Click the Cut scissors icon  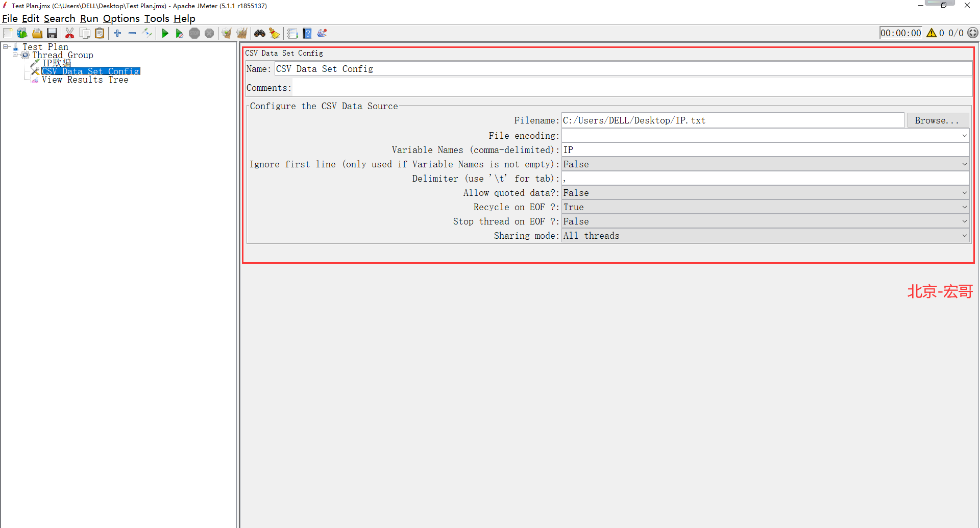pos(70,33)
